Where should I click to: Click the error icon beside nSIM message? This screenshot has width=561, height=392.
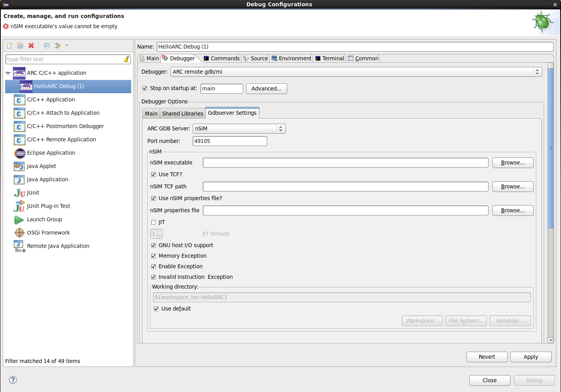(x=6, y=26)
